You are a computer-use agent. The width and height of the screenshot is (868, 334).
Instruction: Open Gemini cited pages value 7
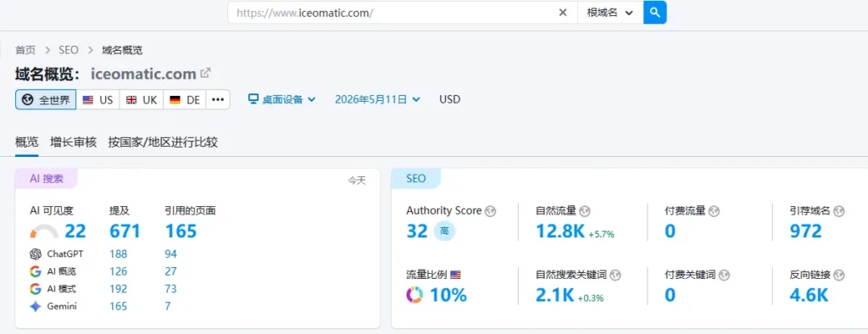[x=168, y=306]
